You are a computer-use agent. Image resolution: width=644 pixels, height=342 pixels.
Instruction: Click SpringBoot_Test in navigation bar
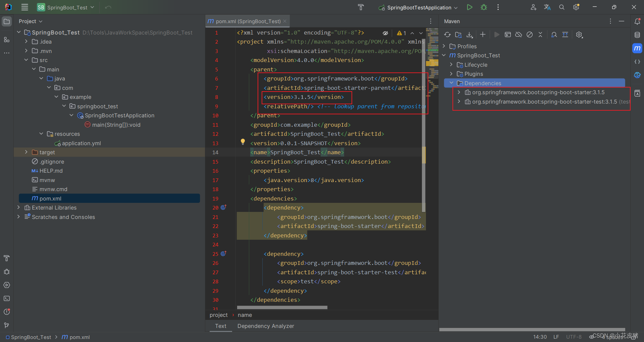[29, 337]
